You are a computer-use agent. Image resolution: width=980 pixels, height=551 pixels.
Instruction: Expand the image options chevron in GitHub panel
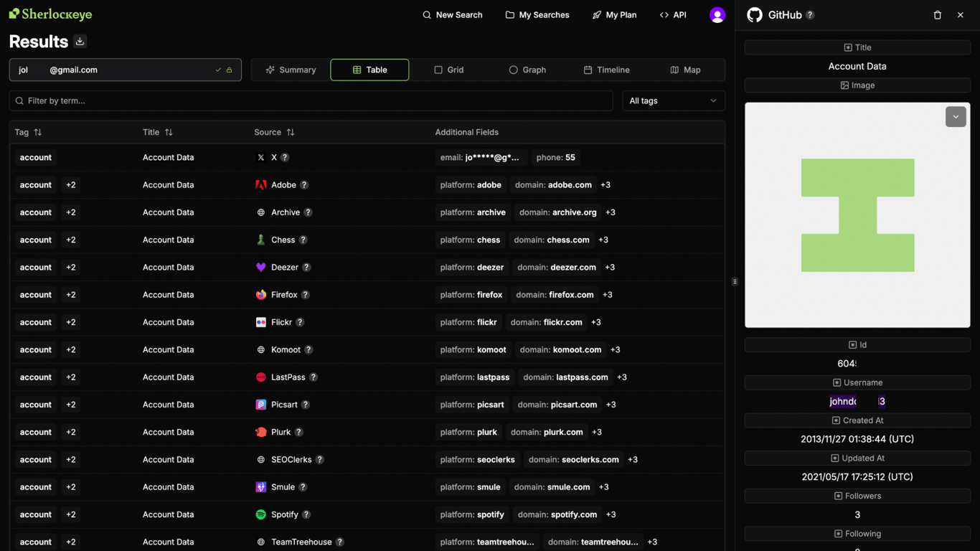point(956,117)
